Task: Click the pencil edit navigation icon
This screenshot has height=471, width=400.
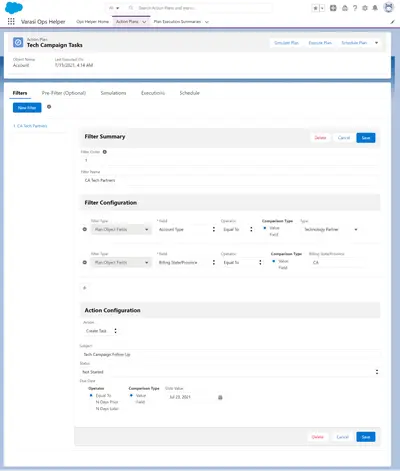Action: [392, 22]
